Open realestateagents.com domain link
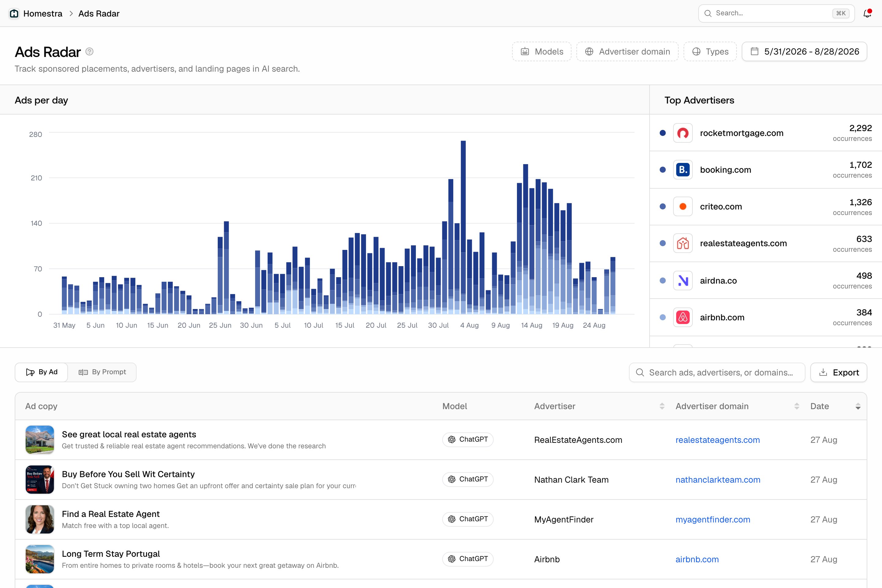Image resolution: width=882 pixels, height=588 pixels. pos(717,440)
